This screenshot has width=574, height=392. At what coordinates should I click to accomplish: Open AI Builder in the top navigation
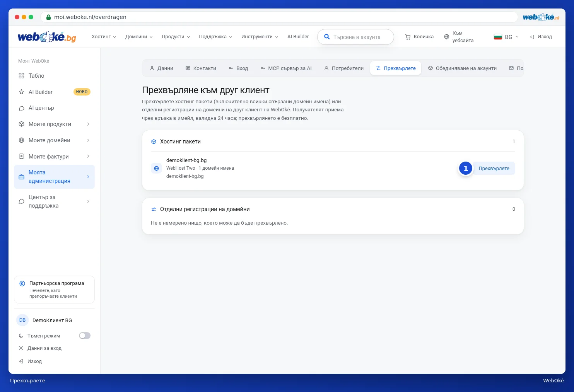[x=298, y=37]
